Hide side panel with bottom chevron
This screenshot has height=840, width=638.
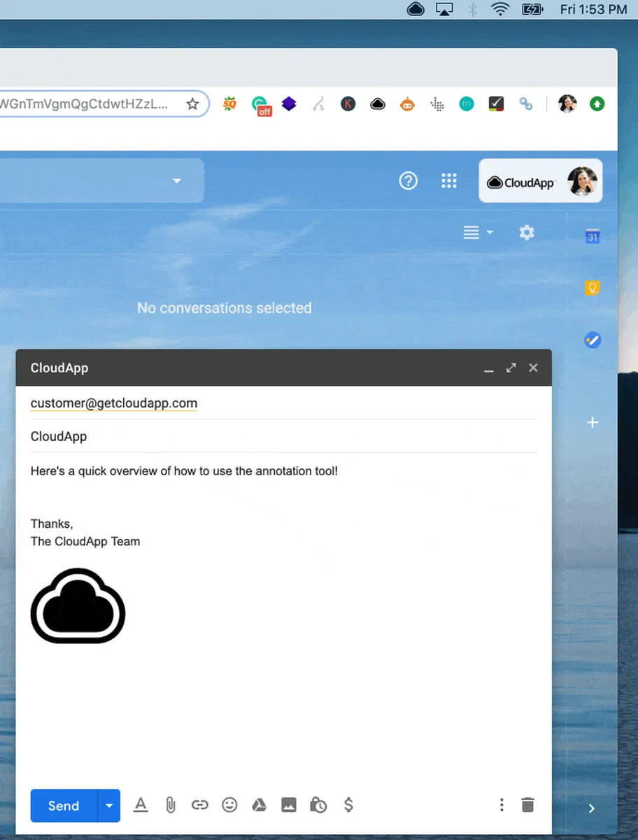[592, 808]
